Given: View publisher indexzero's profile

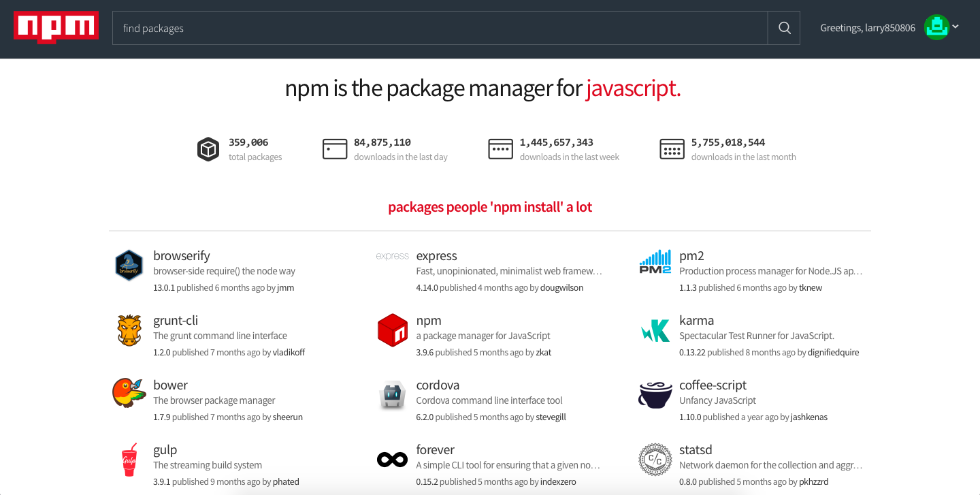Looking at the screenshot, I should click(558, 482).
